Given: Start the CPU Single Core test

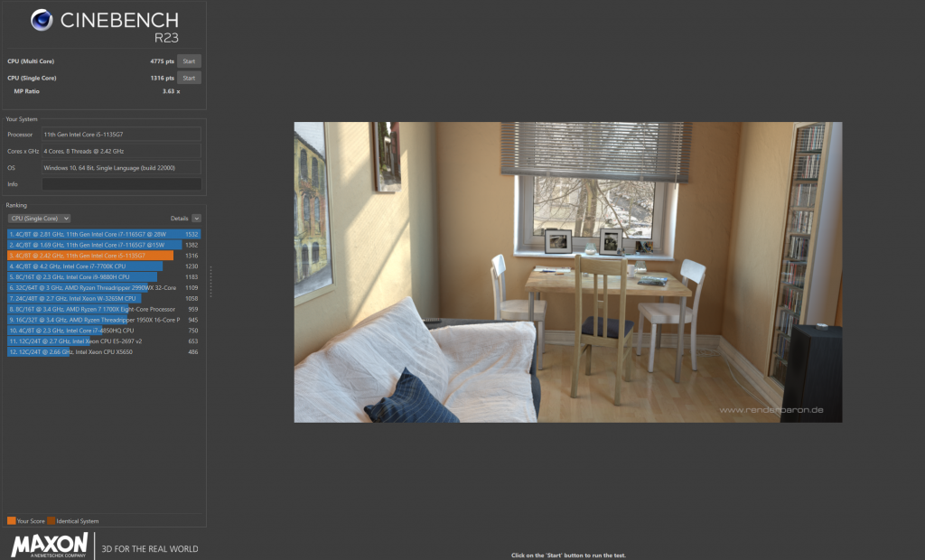Looking at the screenshot, I should point(188,78).
